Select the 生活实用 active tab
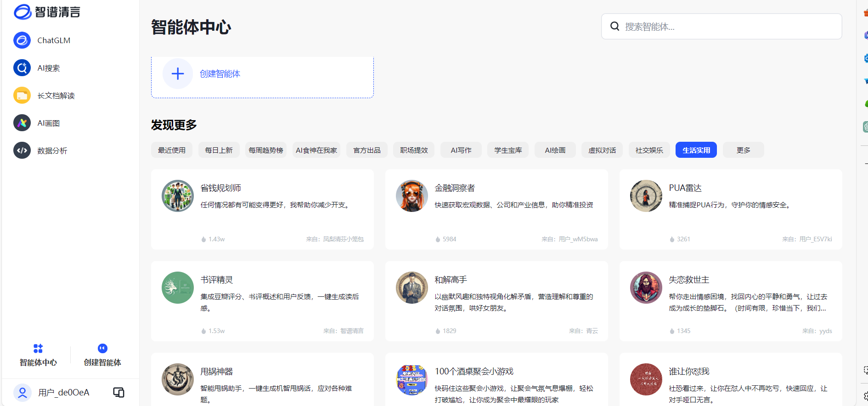Viewport: 868px width, 406px height. point(696,150)
